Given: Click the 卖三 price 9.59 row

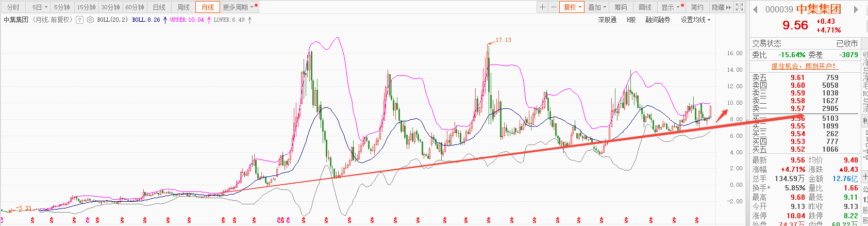Looking at the screenshot, I should 804,93.
